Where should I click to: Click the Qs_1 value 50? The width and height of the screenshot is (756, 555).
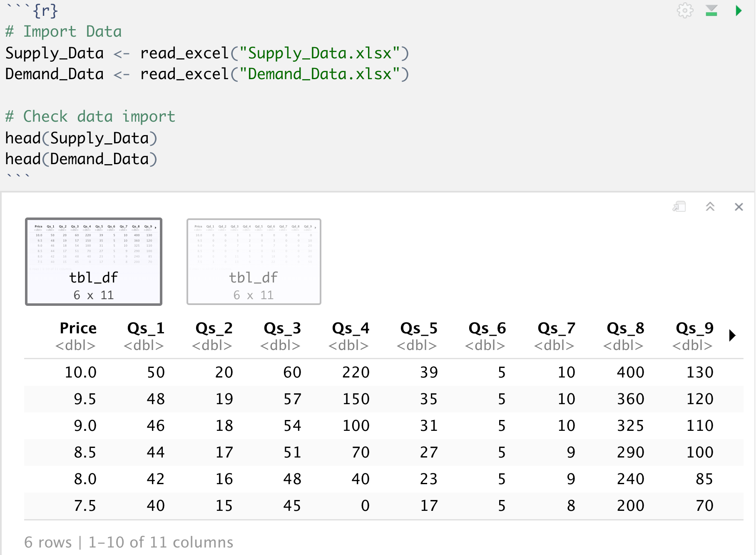[x=156, y=372]
